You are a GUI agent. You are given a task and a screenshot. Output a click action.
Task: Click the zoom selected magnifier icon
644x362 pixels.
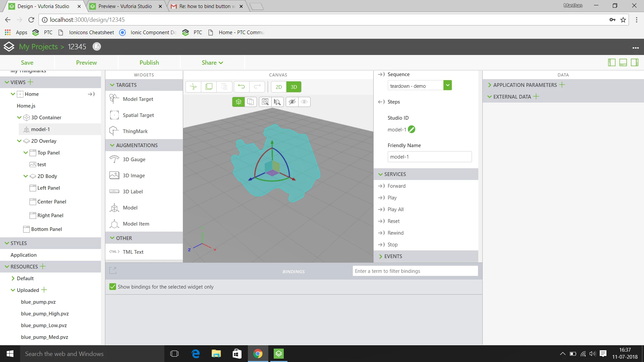277,102
